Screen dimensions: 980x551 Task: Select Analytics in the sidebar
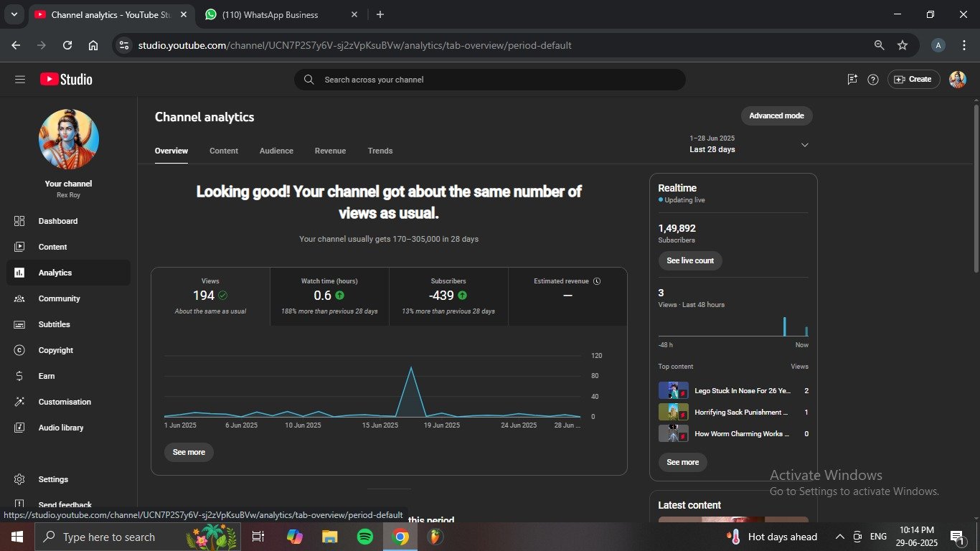coord(69,273)
